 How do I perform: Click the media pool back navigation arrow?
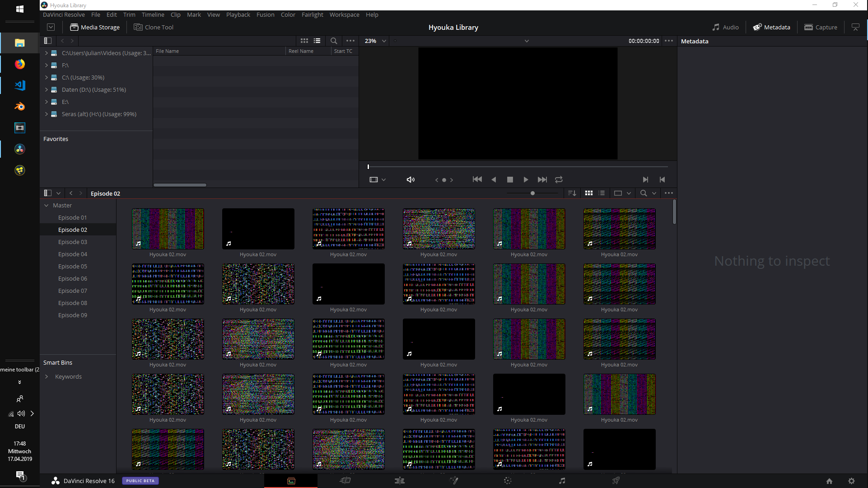(71, 193)
